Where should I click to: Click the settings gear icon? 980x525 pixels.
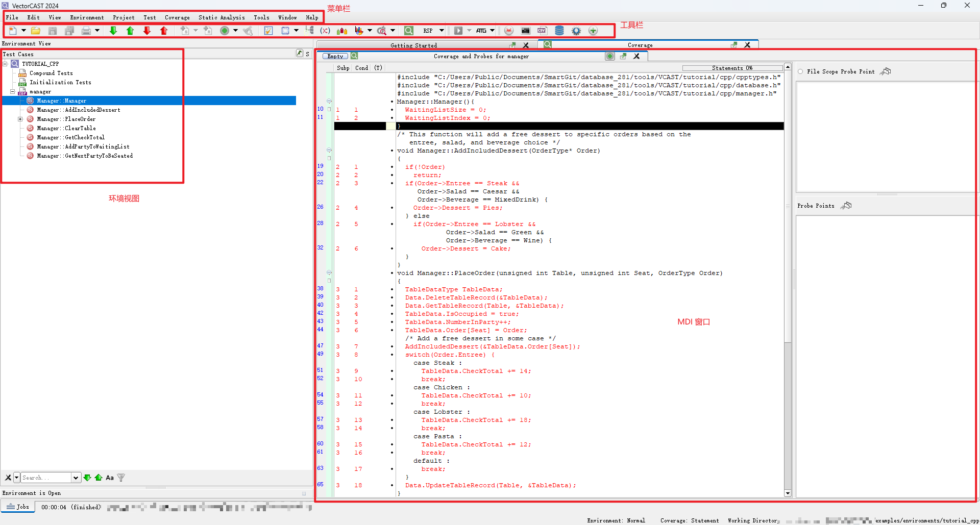(x=576, y=31)
